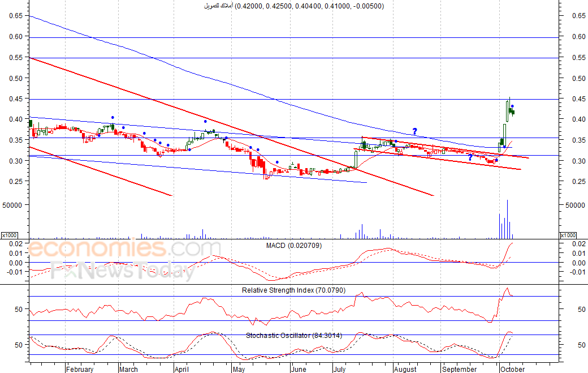
Task: Click 0.60 on the right price axis
Action: (x=579, y=37)
